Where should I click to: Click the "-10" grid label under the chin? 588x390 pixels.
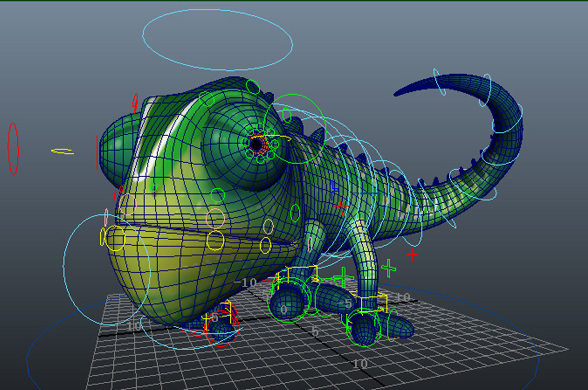(x=245, y=283)
